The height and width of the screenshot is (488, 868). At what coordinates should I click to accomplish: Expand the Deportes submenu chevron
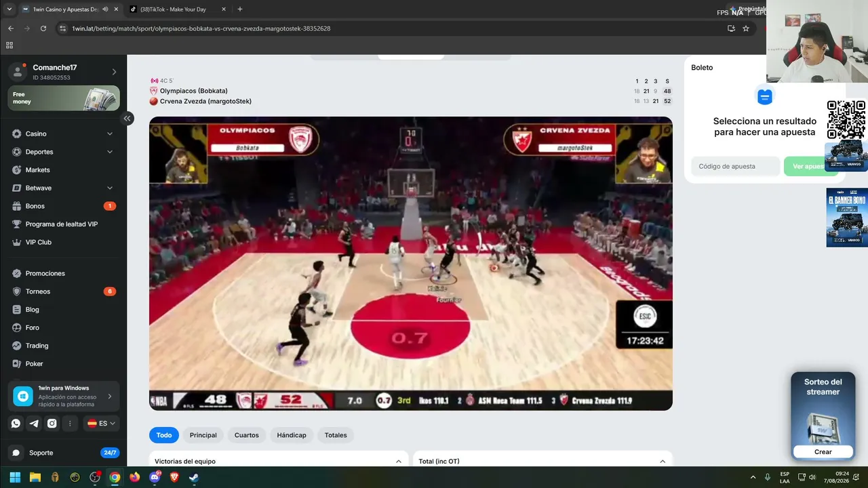[110, 152]
